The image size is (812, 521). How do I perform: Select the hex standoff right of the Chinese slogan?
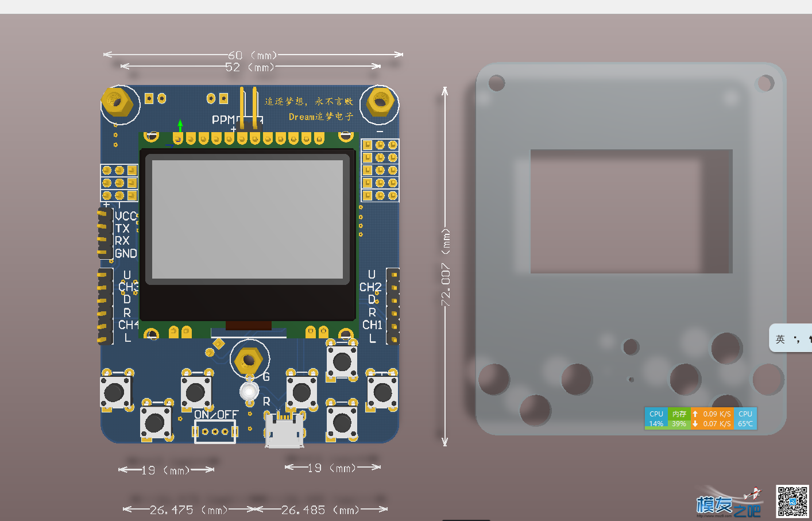pyautogui.click(x=379, y=103)
